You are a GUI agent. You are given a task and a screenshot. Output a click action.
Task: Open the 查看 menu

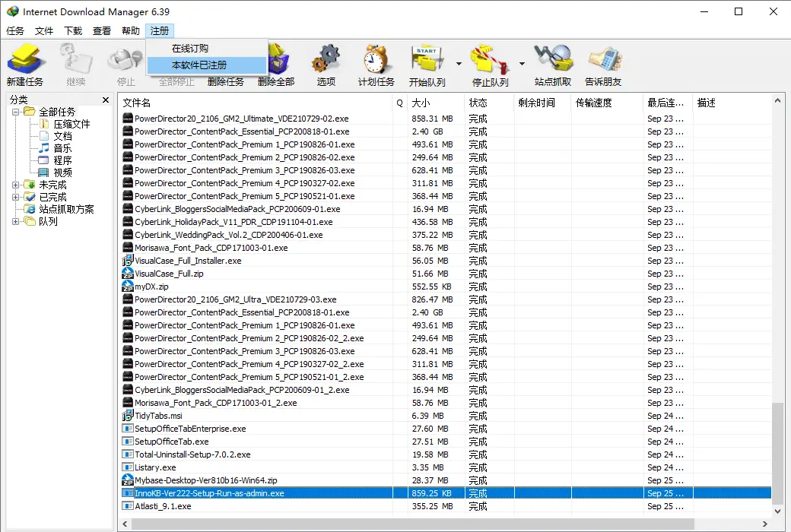[x=102, y=30]
